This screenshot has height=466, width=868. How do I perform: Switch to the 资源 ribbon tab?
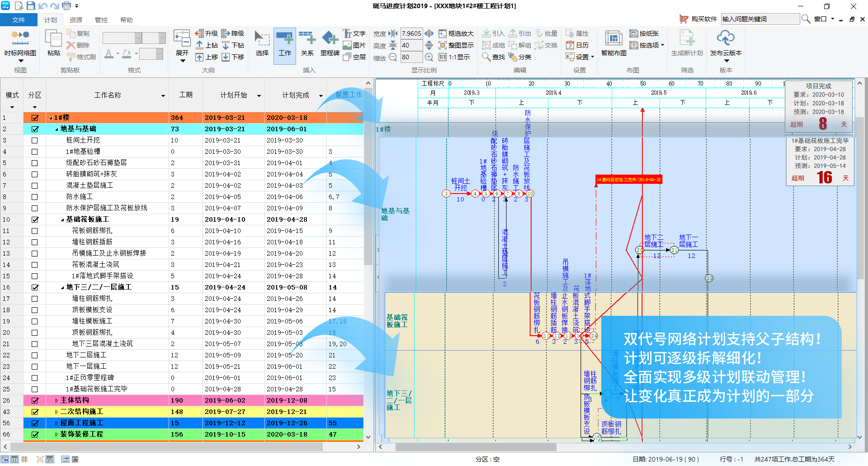pyautogui.click(x=76, y=20)
